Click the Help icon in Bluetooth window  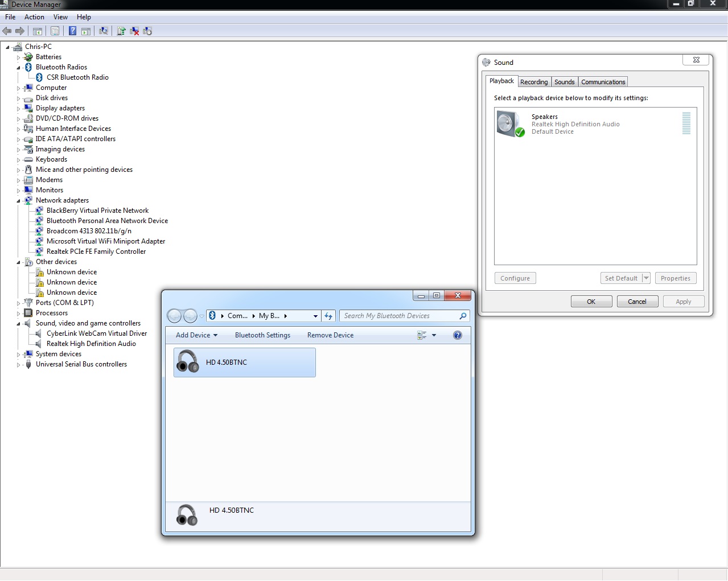(458, 335)
